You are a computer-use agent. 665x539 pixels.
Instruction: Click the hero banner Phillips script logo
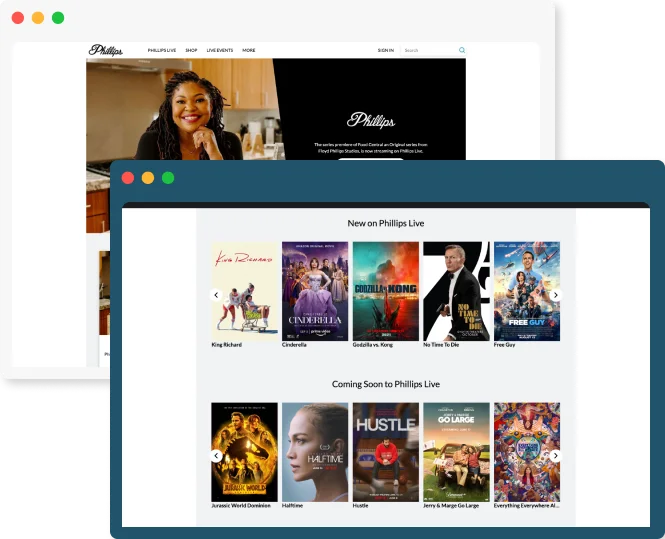click(371, 120)
